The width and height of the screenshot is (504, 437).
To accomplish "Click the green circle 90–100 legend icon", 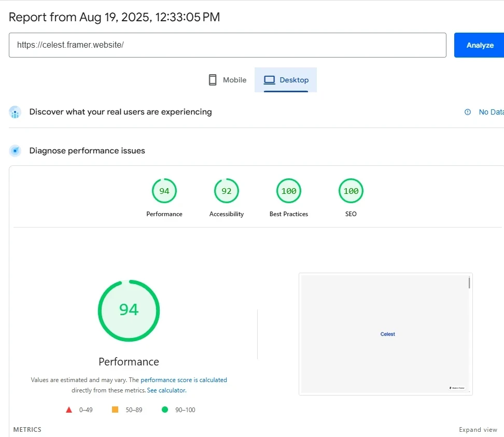I will 165,410.
